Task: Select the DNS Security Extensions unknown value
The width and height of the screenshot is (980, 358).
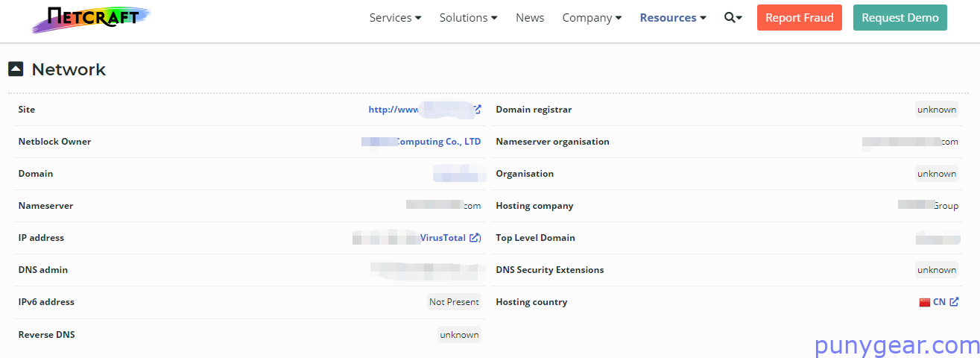Action: 937,270
